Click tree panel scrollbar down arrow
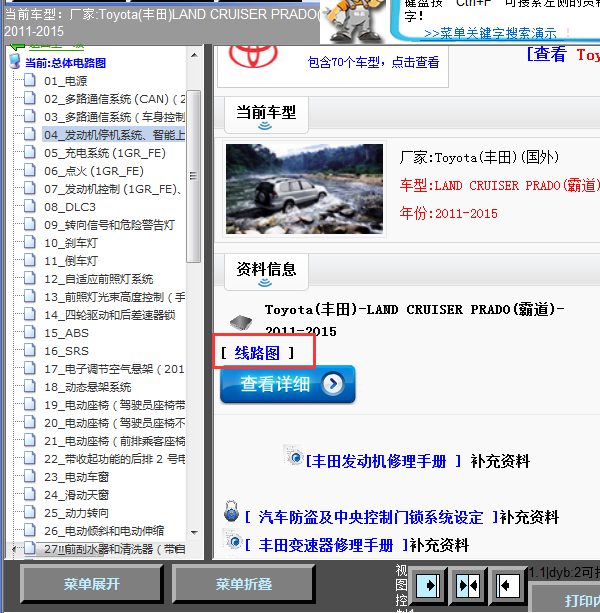The height and width of the screenshot is (613, 600). click(x=194, y=532)
